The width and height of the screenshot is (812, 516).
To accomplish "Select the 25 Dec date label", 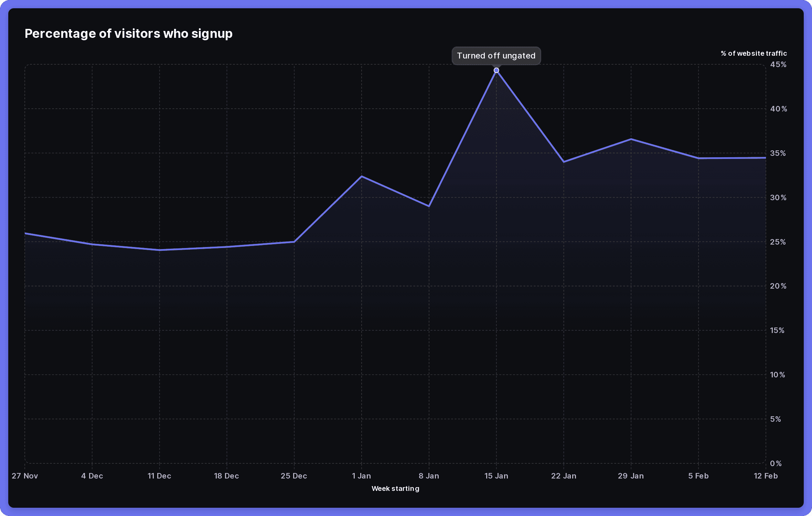I will [x=294, y=476].
